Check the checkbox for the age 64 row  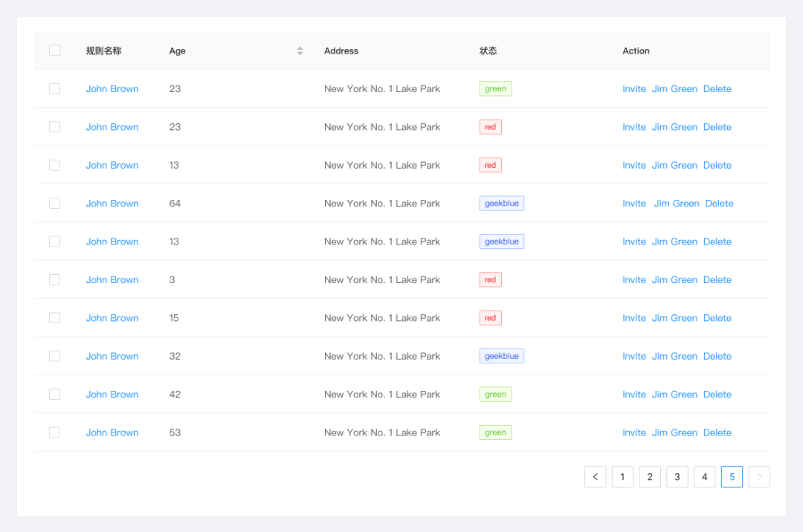54,204
